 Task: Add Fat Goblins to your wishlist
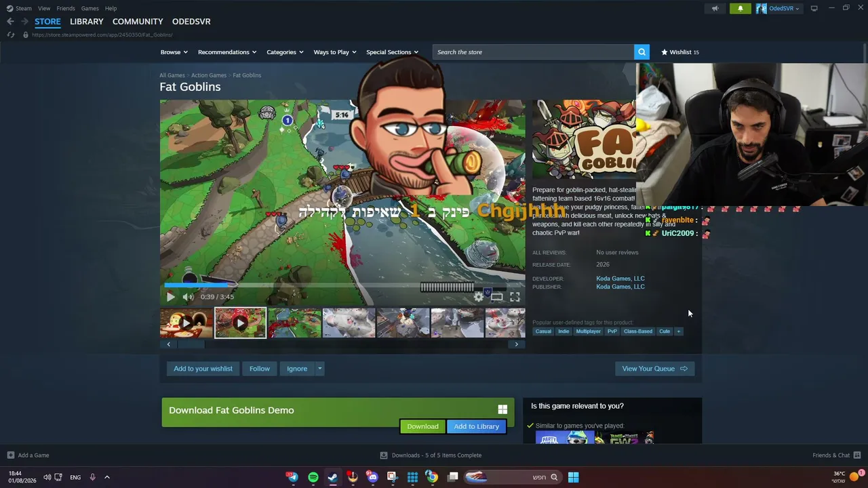(x=203, y=369)
